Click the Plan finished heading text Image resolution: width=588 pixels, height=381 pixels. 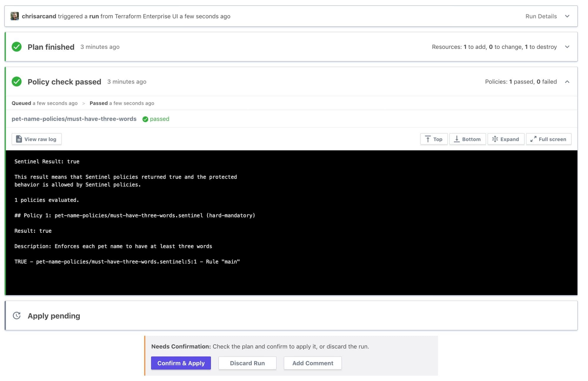pyautogui.click(x=51, y=47)
